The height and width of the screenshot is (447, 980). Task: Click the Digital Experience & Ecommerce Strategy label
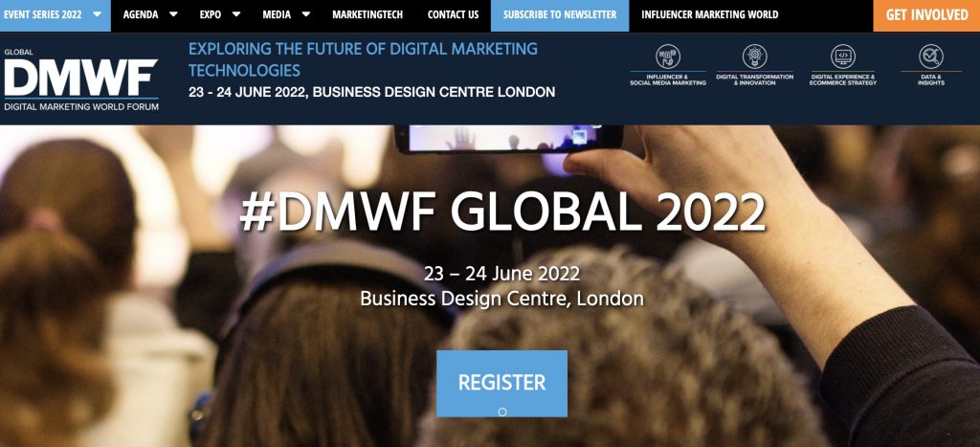pyautogui.click(x=842, y=80)
